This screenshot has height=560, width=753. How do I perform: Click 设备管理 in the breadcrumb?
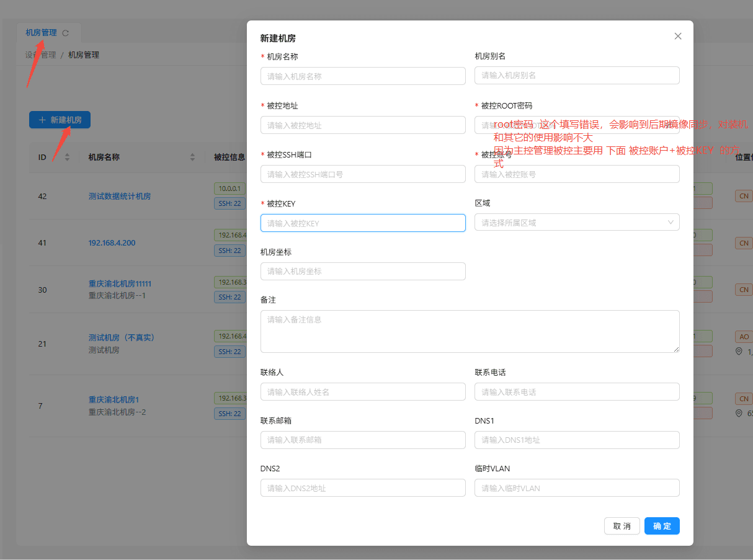[41, 55]
